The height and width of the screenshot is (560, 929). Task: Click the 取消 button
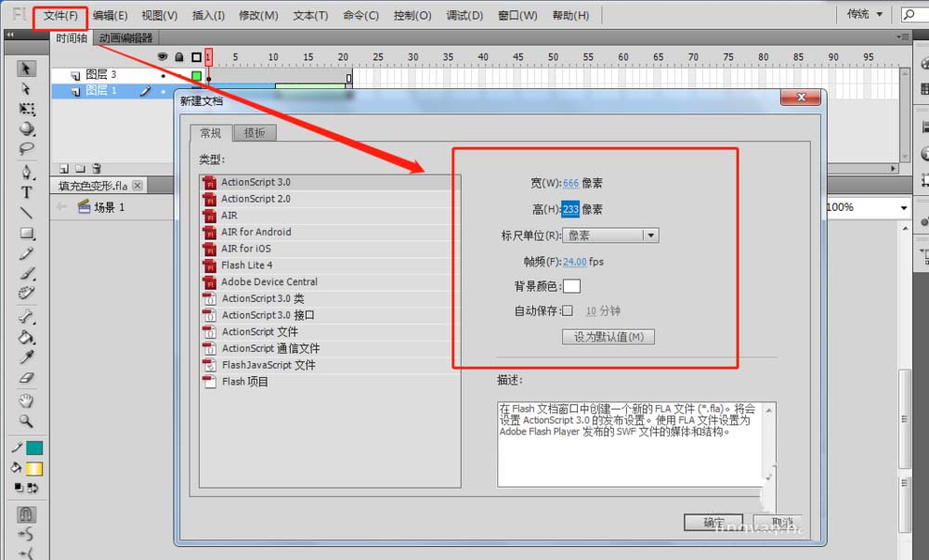point(778,523)
